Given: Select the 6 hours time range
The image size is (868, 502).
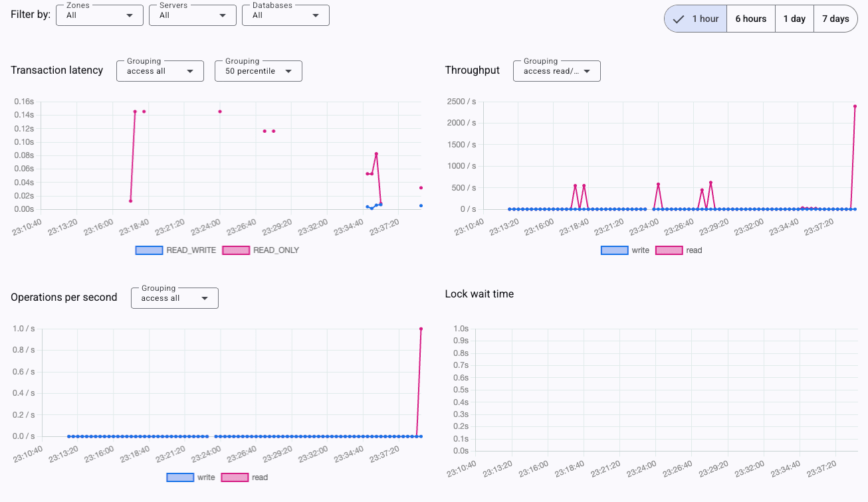Looking at the screenshot, I should click(x=751, y=19).
